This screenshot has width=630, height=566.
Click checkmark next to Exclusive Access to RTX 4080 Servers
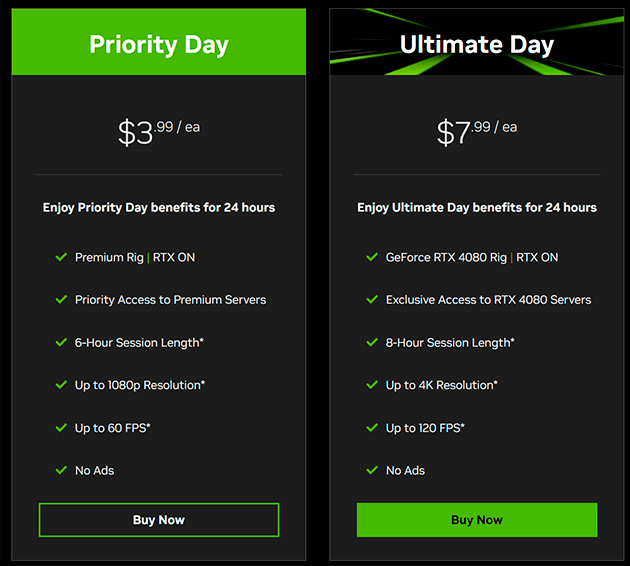pyautogui.click(x=372, y=299)
